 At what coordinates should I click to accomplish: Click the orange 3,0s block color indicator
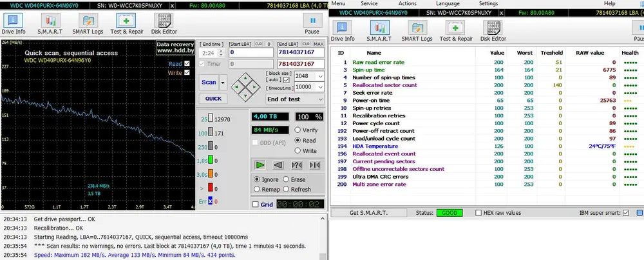point(211,174)
